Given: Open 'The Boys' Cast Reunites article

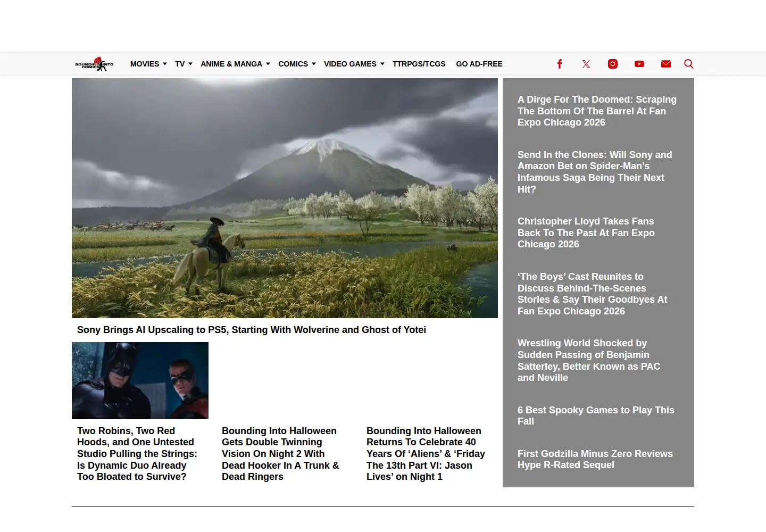Looking at the screenshot, I should click(x=592, y=294).
